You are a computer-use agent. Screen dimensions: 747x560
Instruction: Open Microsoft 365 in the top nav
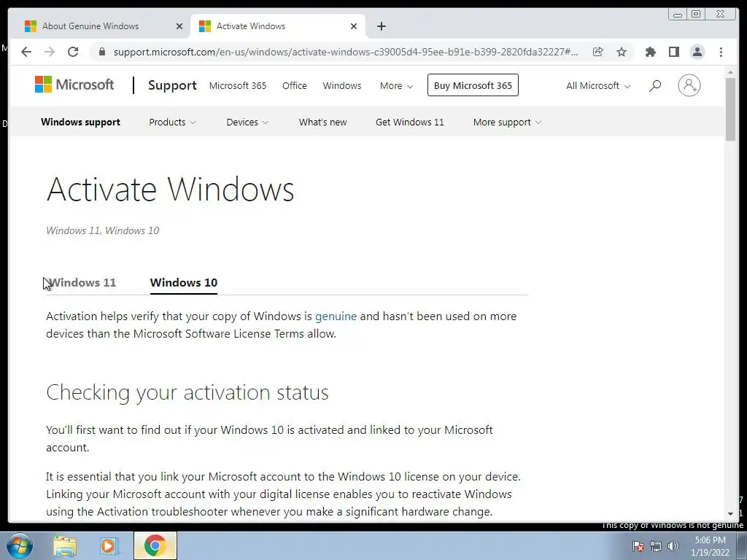pyautogui.click(x=238, y=86)
